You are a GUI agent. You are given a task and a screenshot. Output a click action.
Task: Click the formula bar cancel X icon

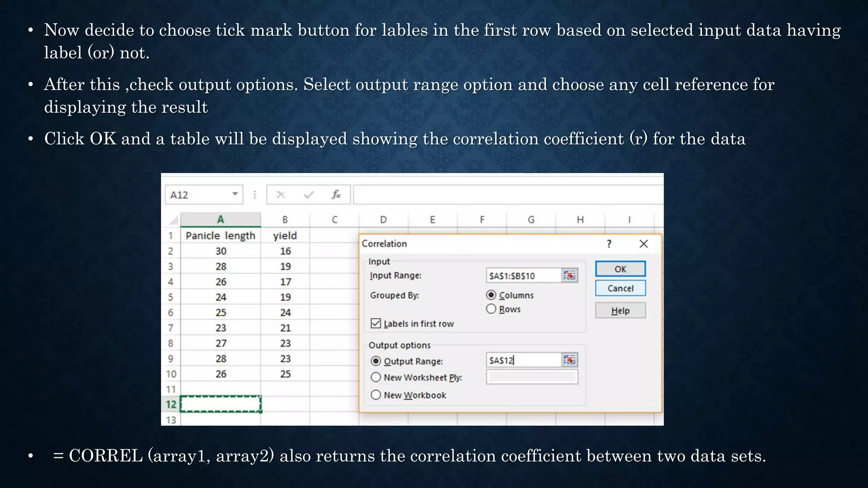coord(281,195)
